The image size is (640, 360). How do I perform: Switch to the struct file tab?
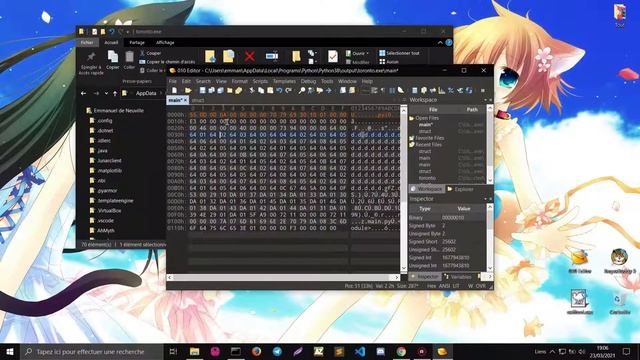point(198,100)
